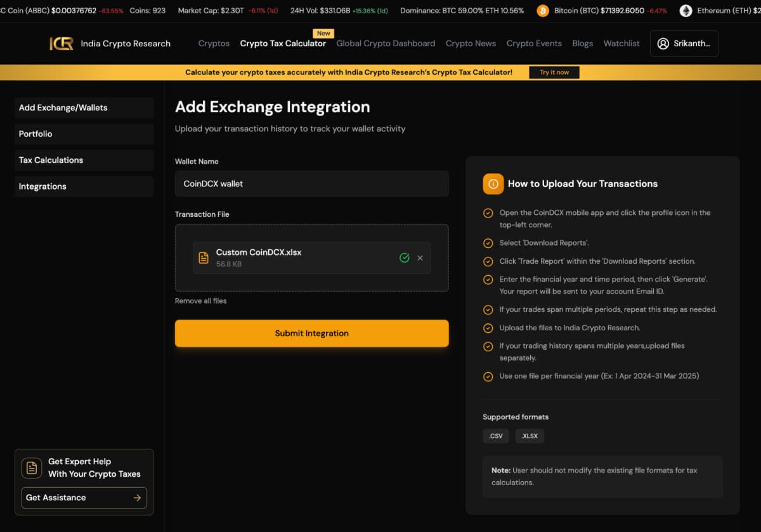This screenshot has height=532, width=761.
Task: Click the Remove all files link
Action: pos(200,301)
